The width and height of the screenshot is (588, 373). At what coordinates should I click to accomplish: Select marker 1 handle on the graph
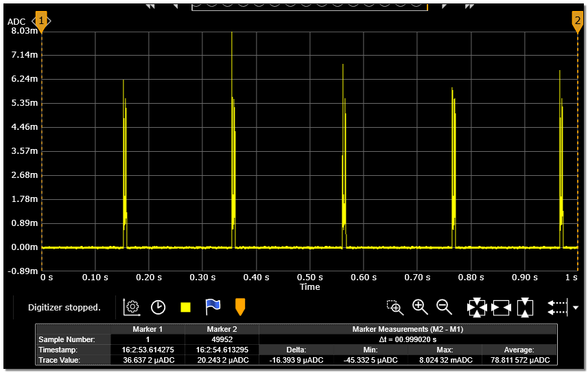[41, 22]
